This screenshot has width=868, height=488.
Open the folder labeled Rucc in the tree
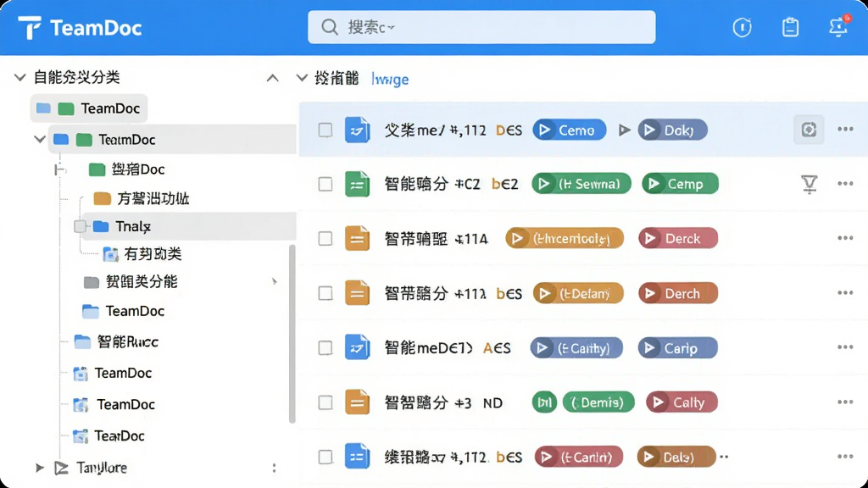pyautogui.click(x=116, y=342)
